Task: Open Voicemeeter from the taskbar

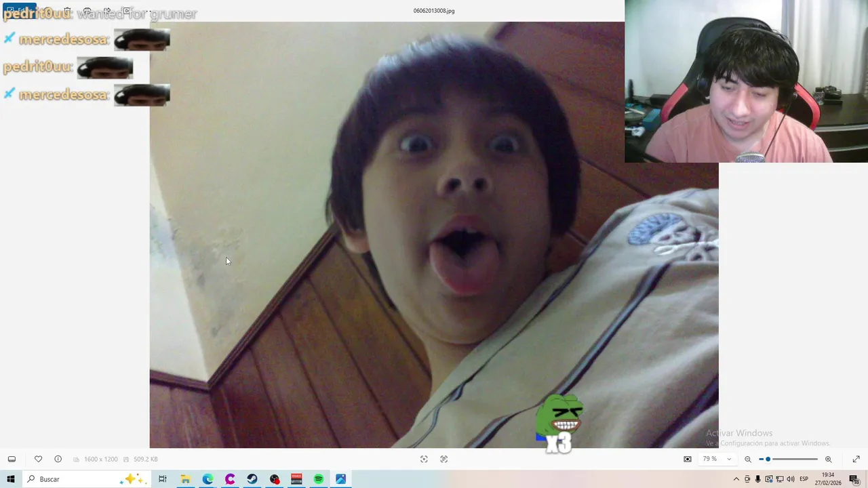Action: (296, 479)
